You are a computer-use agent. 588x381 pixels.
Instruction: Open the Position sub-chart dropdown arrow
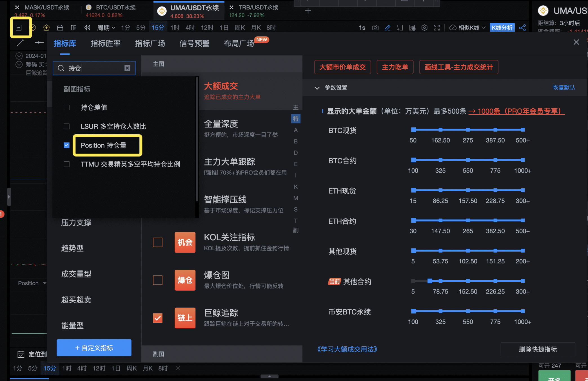[44, 283]
